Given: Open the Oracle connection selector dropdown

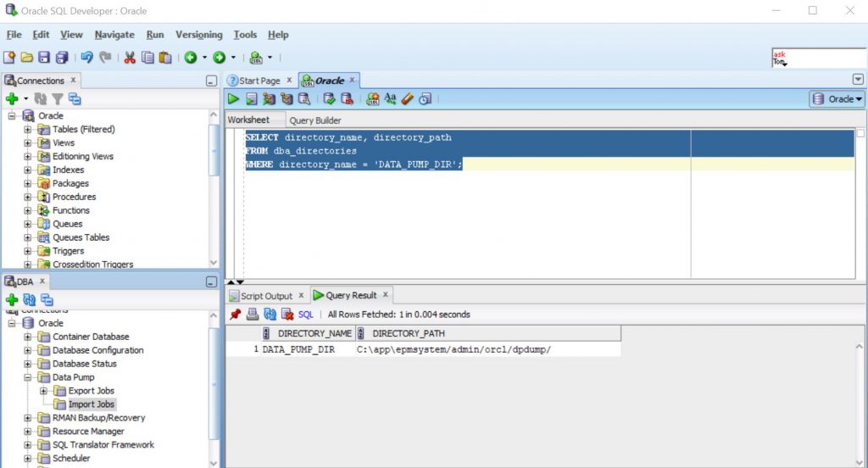Looking at the screenshot, I should pyautogui.click(x=837, y=99).
